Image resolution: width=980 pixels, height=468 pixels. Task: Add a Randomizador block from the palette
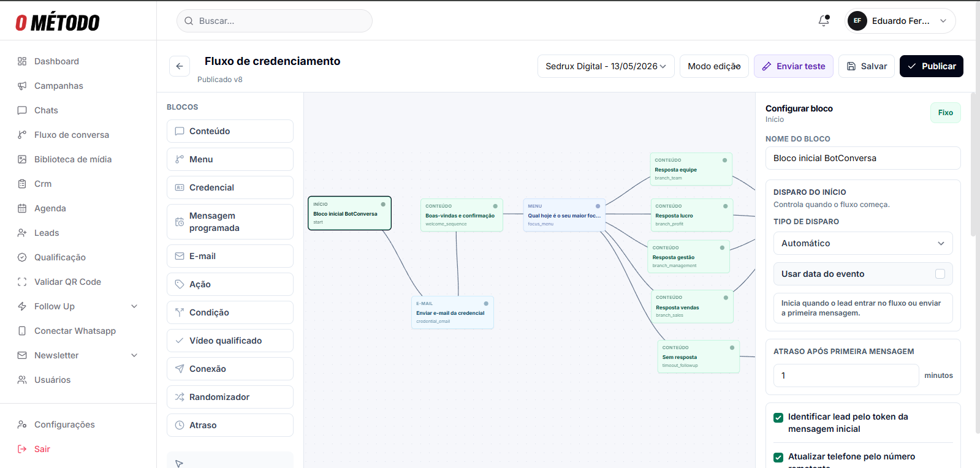point(230,397)
